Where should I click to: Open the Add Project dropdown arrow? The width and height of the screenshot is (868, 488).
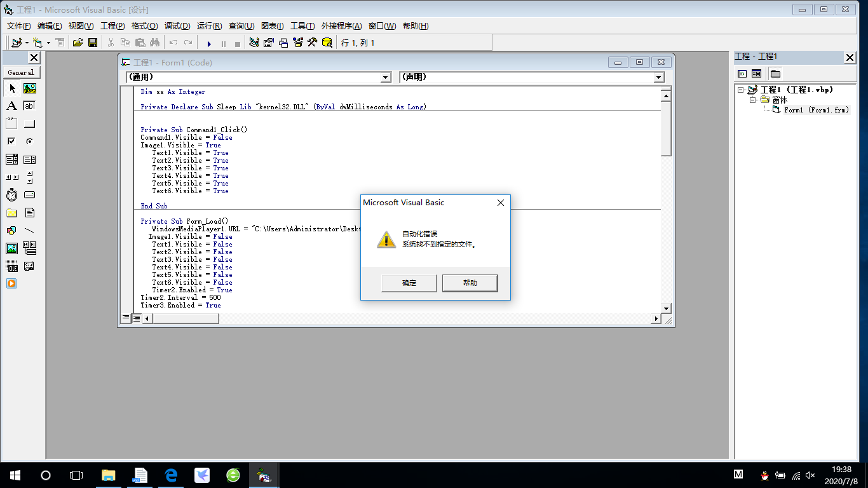[27, 43]
